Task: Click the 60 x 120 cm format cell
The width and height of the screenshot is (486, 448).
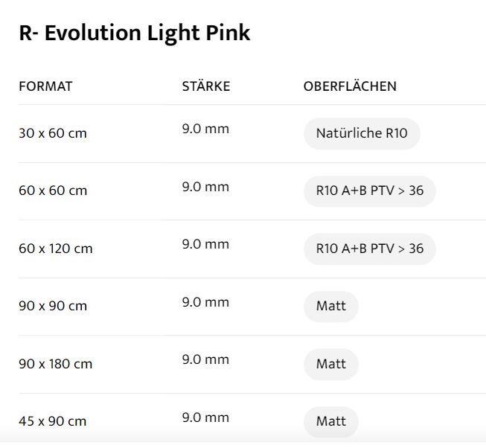Action: click(x=56, y=249)
